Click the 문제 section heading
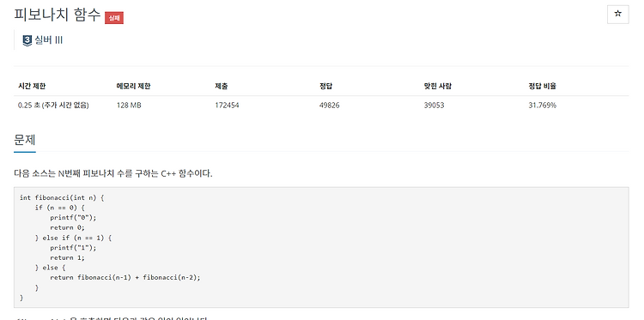 [25, 140]
